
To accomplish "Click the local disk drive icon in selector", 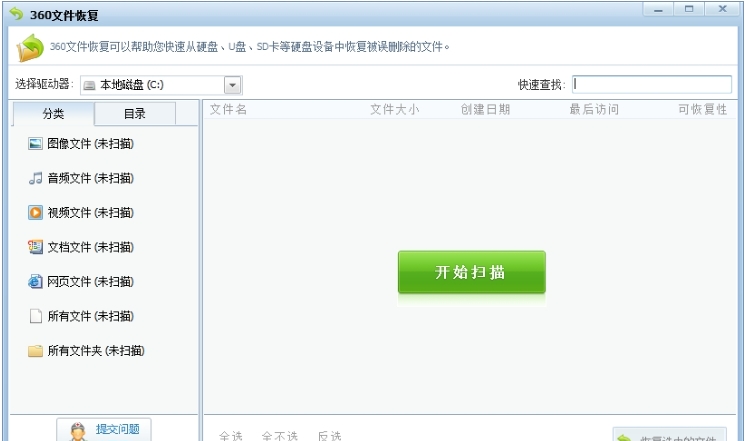I will [89, 85].
